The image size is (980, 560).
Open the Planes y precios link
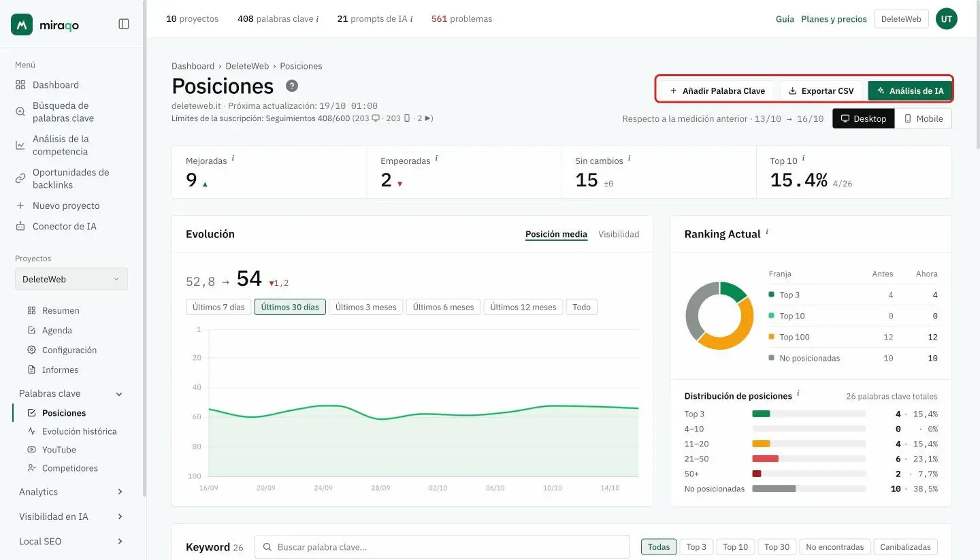point(834,19)
